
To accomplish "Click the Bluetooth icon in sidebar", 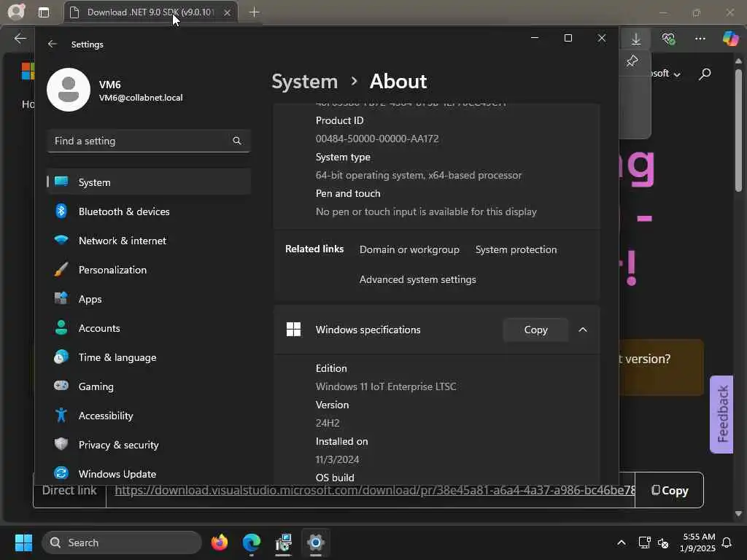I will tap(61, 211).
